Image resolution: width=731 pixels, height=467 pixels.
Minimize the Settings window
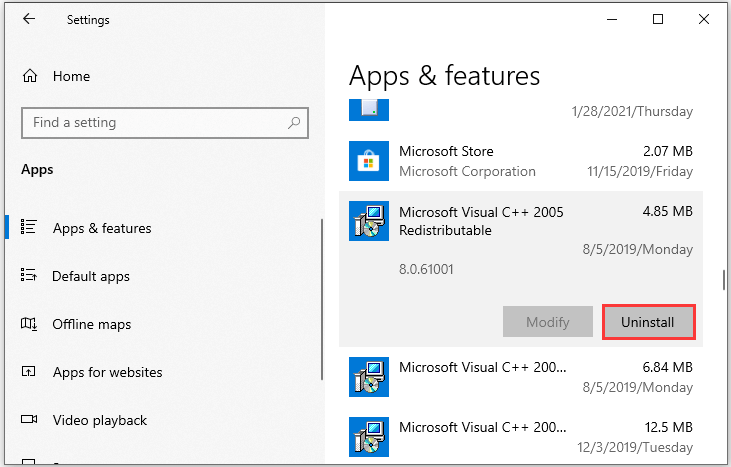tap(612, 19)
